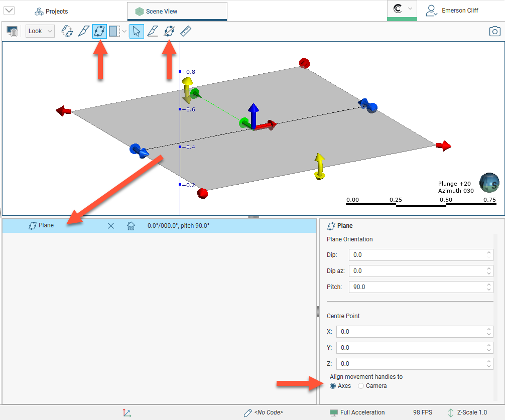This screenshot has height=420, width=505.
Task: Take a scene snapshot with camera icon
Action: [495, 31]
